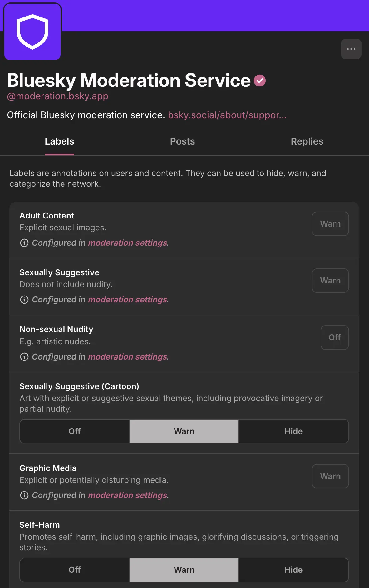369x588 pixels.
Task: Switch to the Replies tab
Action: [307, 141]
